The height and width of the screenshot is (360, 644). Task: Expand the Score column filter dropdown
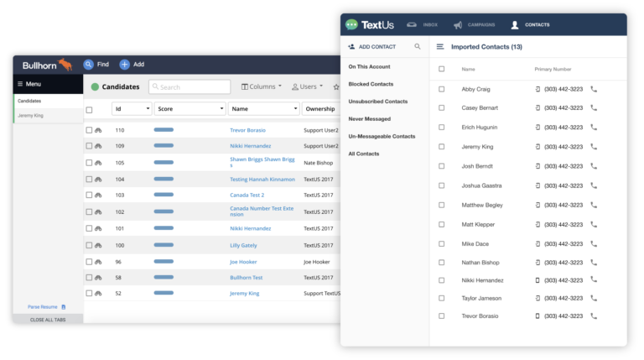(x=221, y=109)
